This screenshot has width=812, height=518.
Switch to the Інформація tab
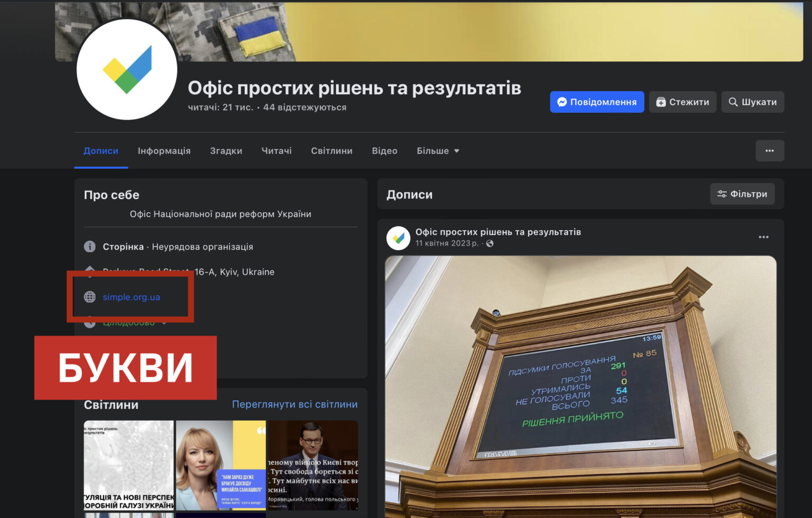[164, 151]
